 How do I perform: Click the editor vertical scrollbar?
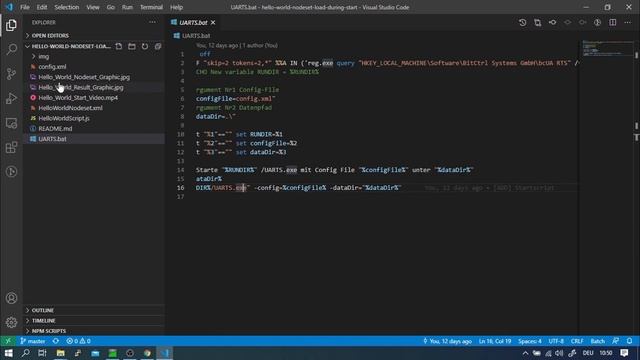coord(636,188)
